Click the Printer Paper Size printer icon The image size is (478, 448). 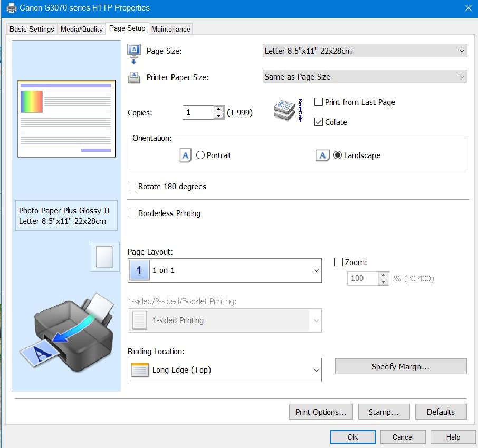tap(134, 77)
